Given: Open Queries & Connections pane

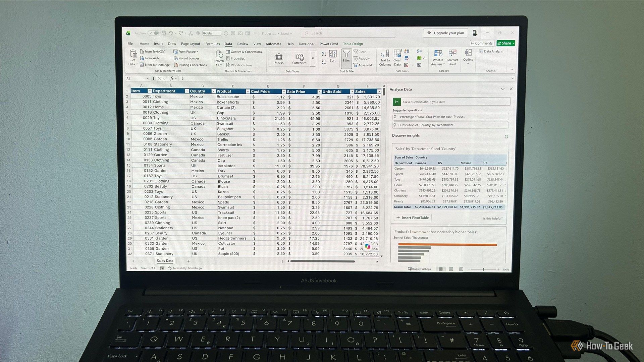Looking at the screenshot, I should click(244, 52).
